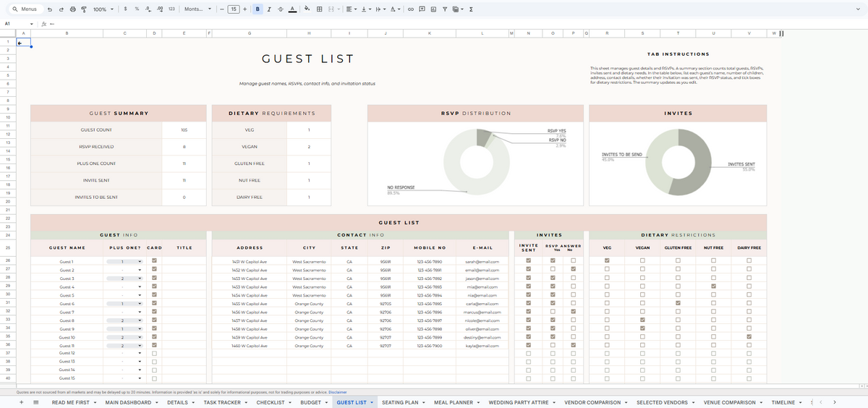Click Increase decimal places icon
Screen dimensions: 868x408
click(159, 9)
